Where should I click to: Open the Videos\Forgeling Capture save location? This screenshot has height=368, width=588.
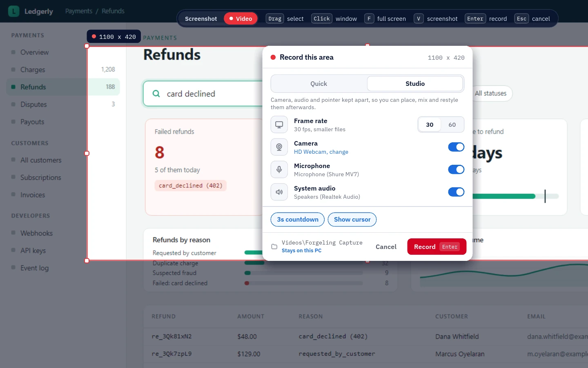322,243
